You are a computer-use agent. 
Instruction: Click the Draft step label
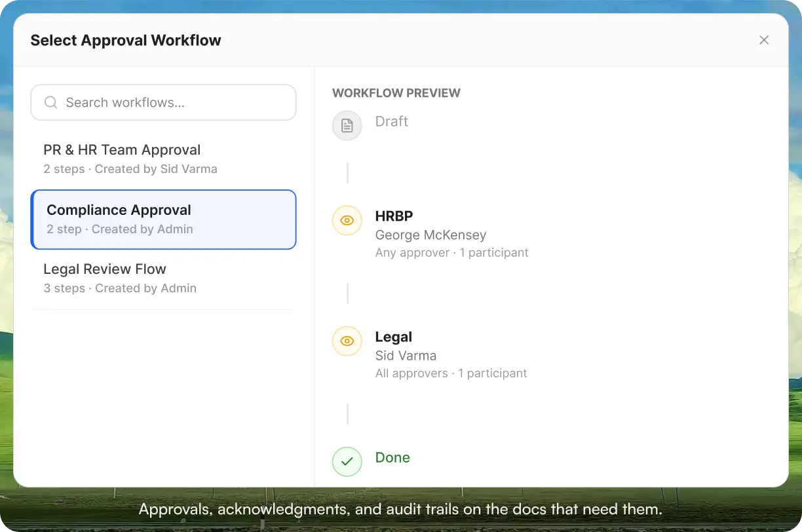tap(392, 121)
